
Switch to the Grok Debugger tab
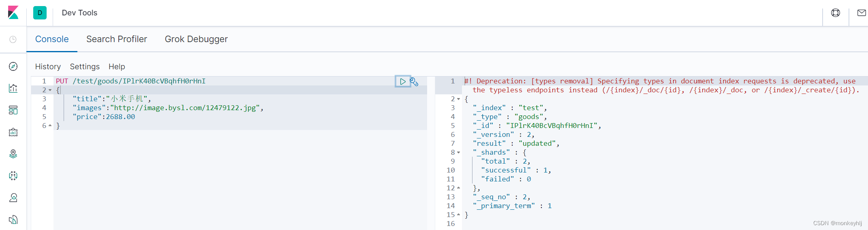click(x=196, y=39)
